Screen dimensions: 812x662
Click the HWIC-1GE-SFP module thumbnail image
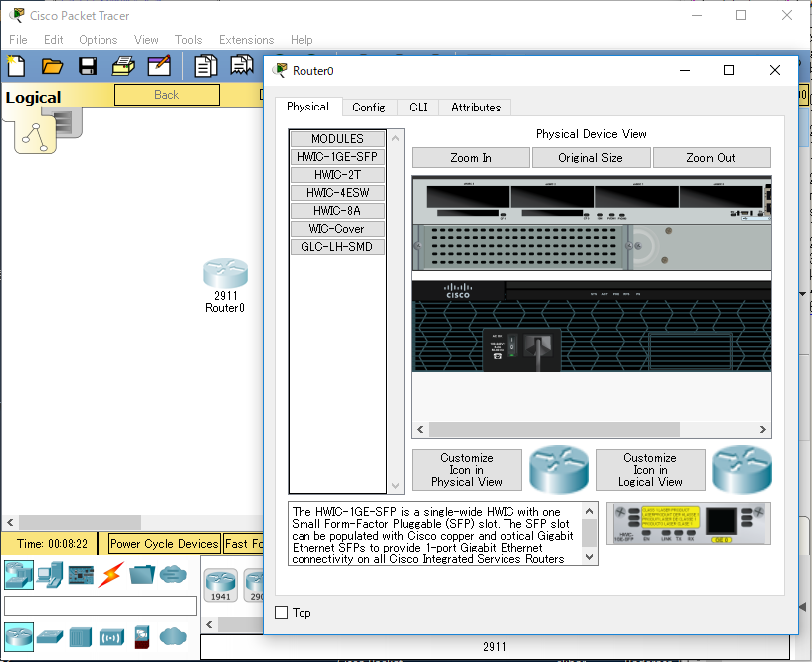pyautogui.click(x=689, y=524)
